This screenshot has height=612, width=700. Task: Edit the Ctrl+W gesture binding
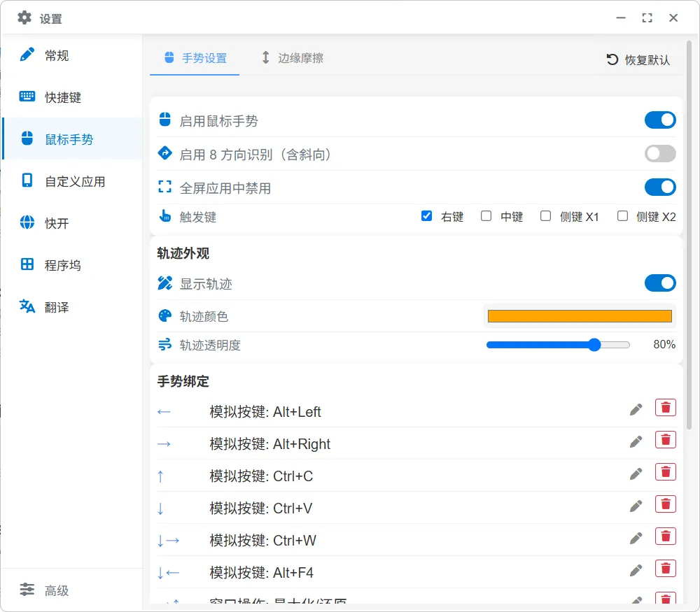pos(636,538)
